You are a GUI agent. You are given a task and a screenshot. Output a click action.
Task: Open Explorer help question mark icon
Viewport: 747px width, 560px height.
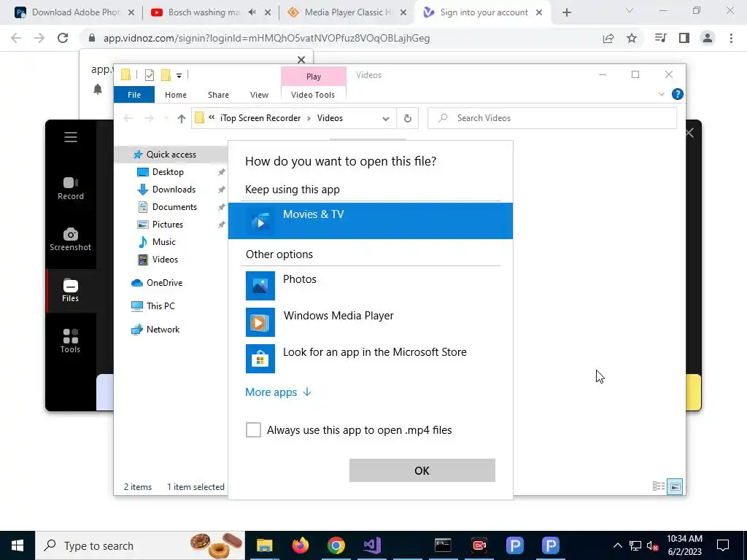(x=677, y=94)
